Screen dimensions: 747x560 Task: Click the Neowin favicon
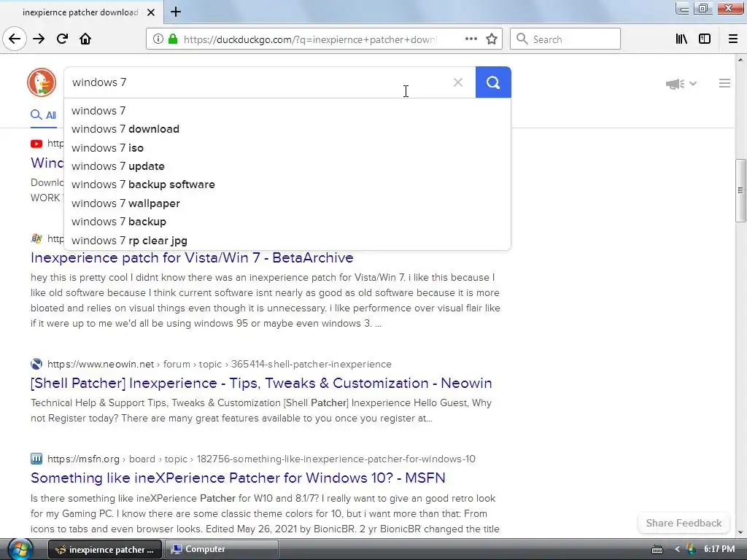(36, 365)
